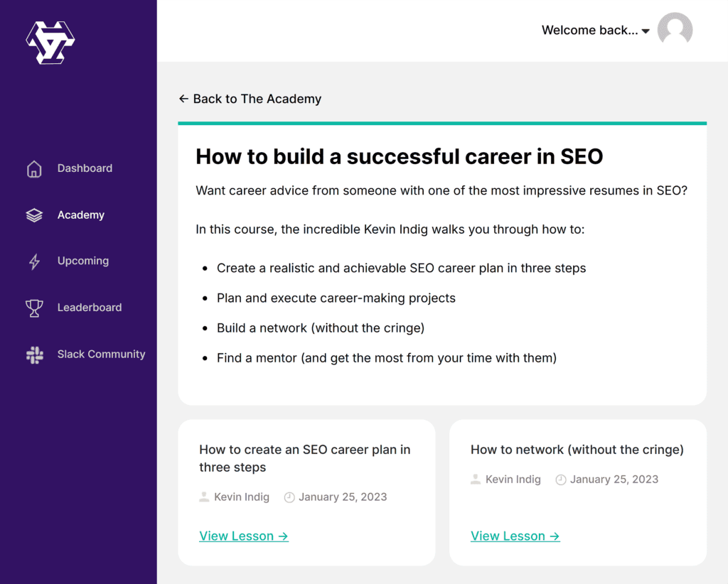Click Back to The Academy link

click(x=257, y=99)
